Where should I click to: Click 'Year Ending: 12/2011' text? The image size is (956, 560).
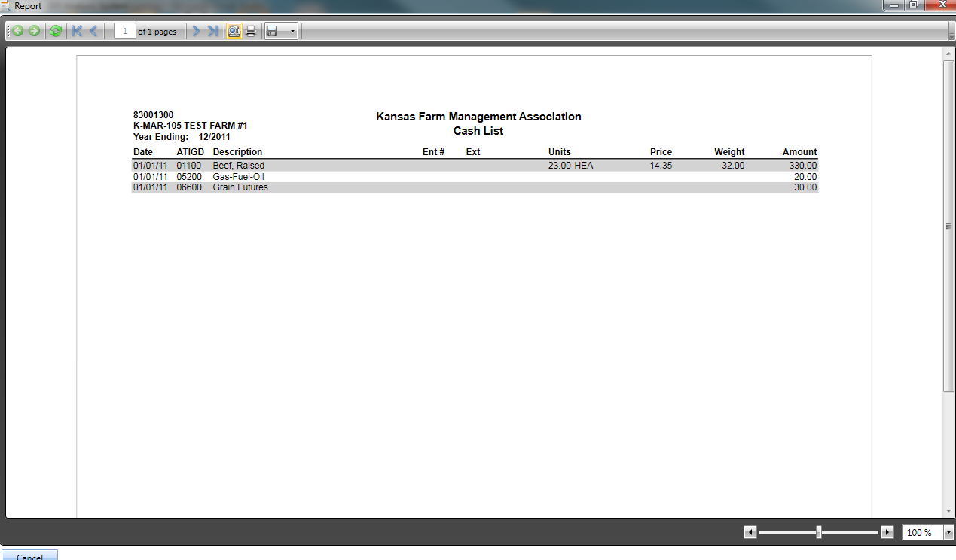coord(182,137)
